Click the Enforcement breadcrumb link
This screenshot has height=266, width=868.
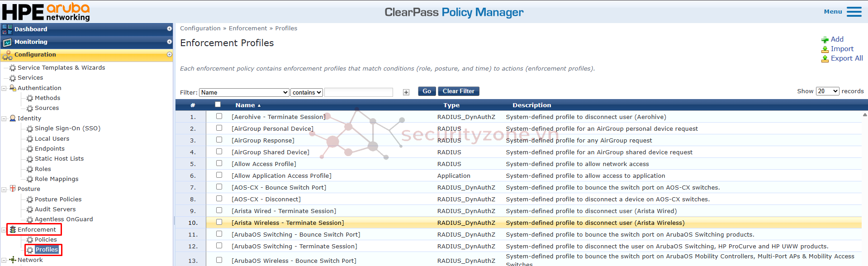click(x=248, y=28)
